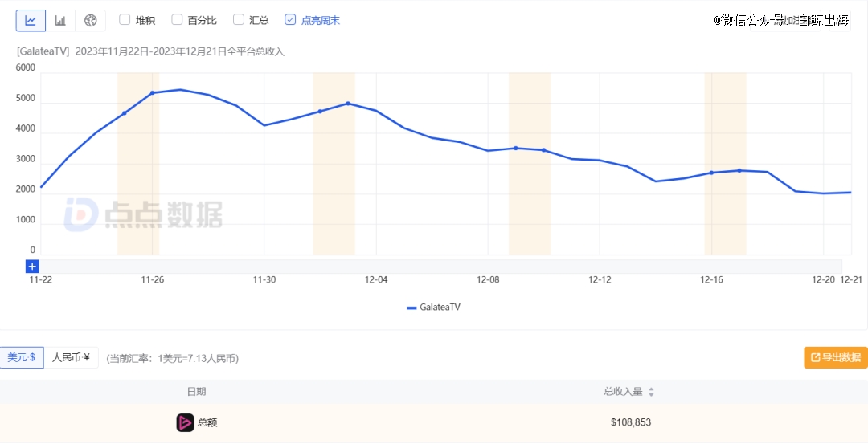Uncheck the 点亮周末 checkbox
868x444 pixels.
click(290, 20)
